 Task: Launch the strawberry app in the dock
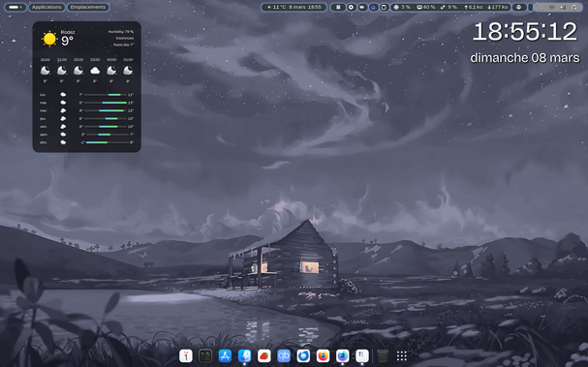point(264,355)
